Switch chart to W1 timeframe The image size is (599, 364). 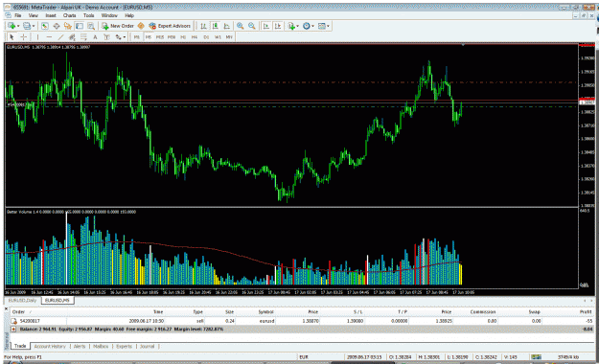[x=218, y=37]
